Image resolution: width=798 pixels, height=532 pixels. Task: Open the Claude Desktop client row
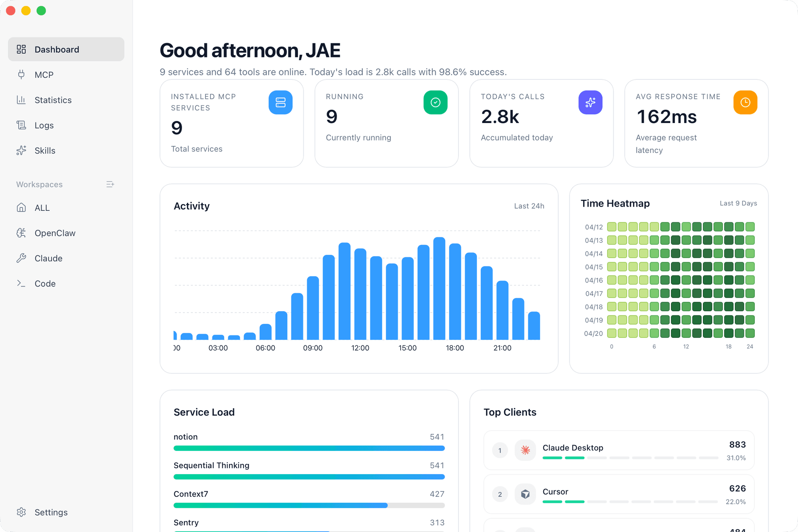point(619,450)
